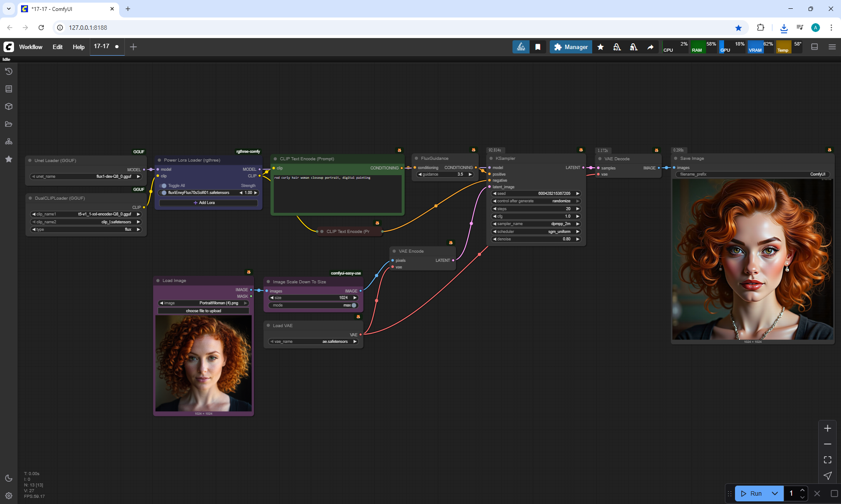
Task: Click the share arrow icon in toolbar
Action: tap(650, 47)
